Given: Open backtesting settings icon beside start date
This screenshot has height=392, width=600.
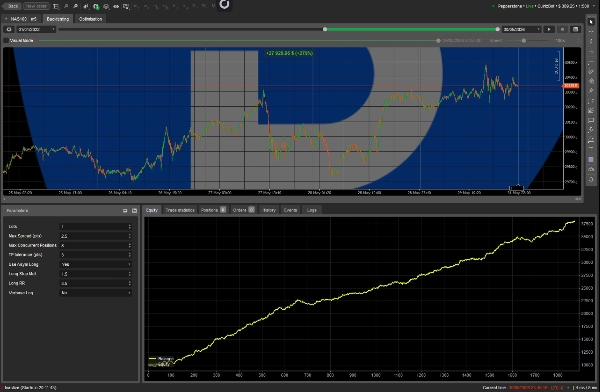Looking at the screenshot, I should 9,29.
